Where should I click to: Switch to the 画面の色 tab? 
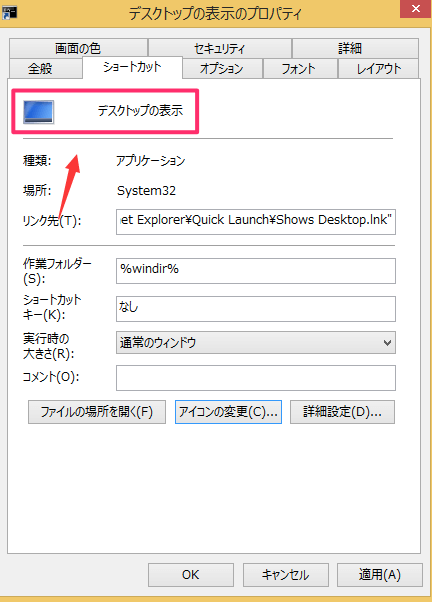(78, 48)
